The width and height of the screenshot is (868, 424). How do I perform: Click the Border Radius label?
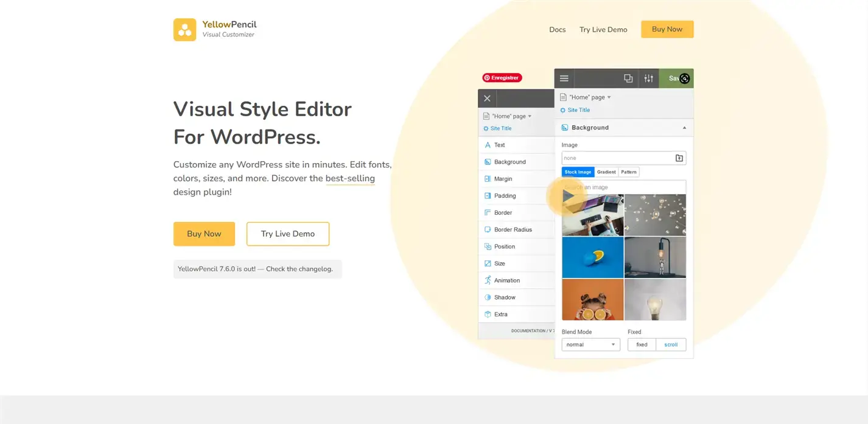[513, 230]
